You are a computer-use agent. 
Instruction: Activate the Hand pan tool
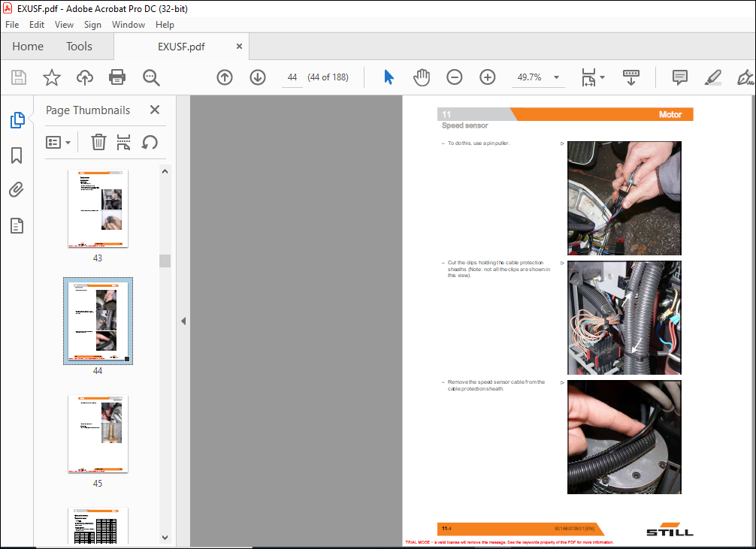pos(422,77)
